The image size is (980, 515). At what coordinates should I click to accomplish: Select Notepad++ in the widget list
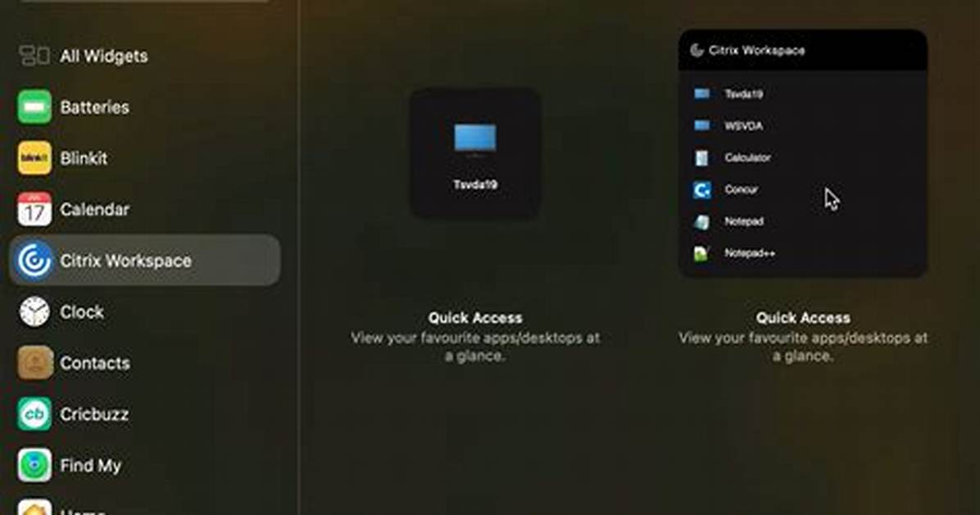coord(750,253)
